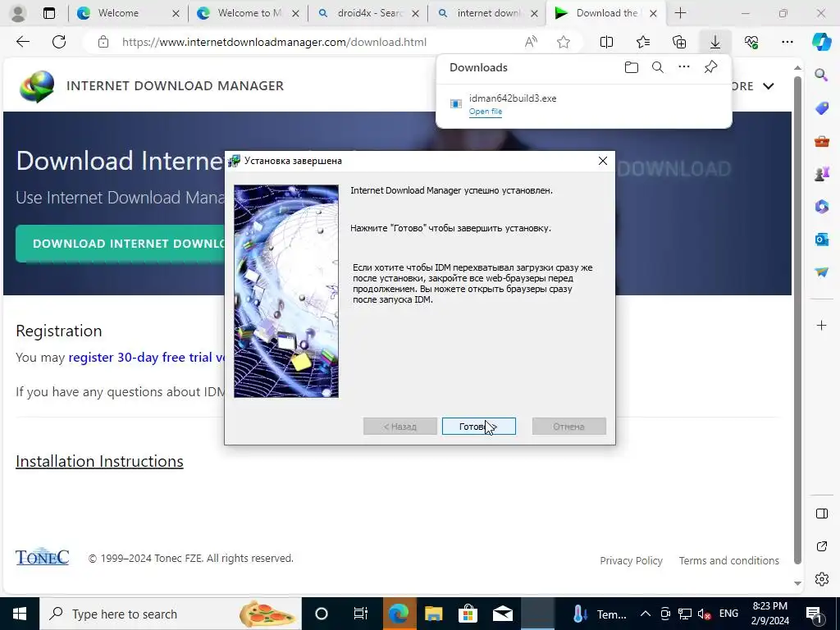Screen dimensions: 840x630
Task: Open Downloads panel more options
Action: (684, 67)
